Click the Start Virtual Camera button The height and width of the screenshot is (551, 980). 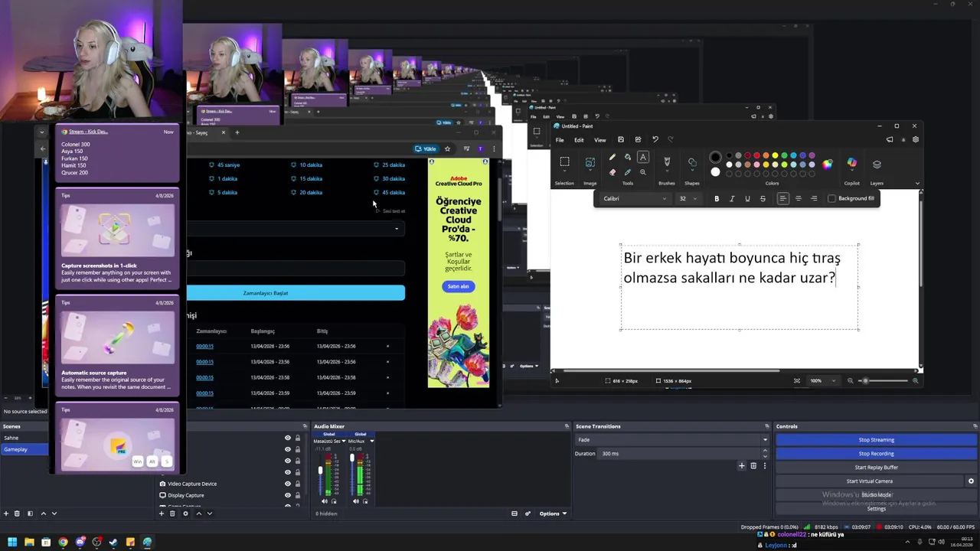(x=870, y=481)
